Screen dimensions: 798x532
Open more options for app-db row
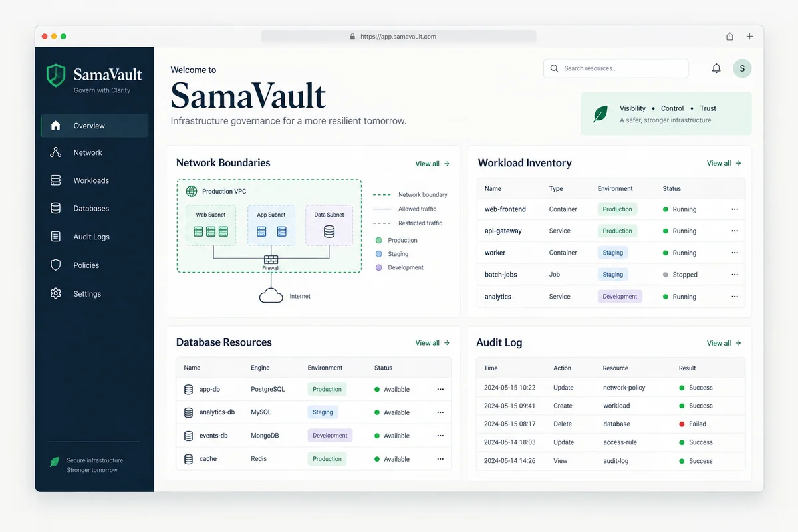(x=440, y=389)
